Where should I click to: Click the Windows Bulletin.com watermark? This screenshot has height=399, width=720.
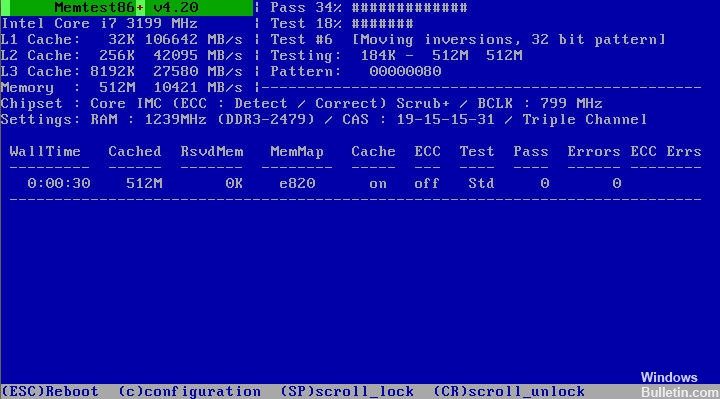[679, 385]
